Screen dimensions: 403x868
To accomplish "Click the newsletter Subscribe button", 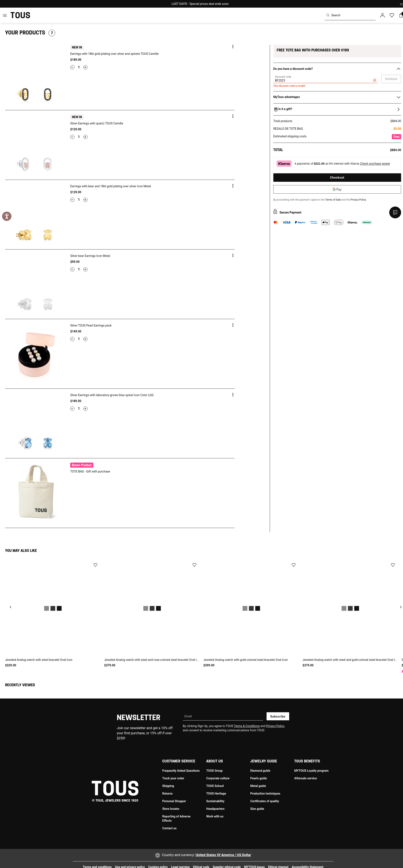I will 278,716.
